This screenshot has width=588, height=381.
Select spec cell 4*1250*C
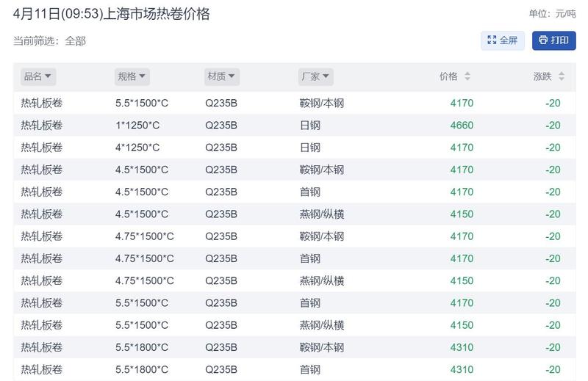coord(137,148)
